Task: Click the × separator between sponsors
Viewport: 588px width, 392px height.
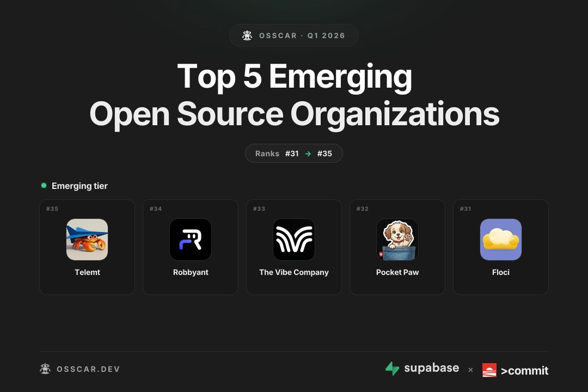Action: 470,370
